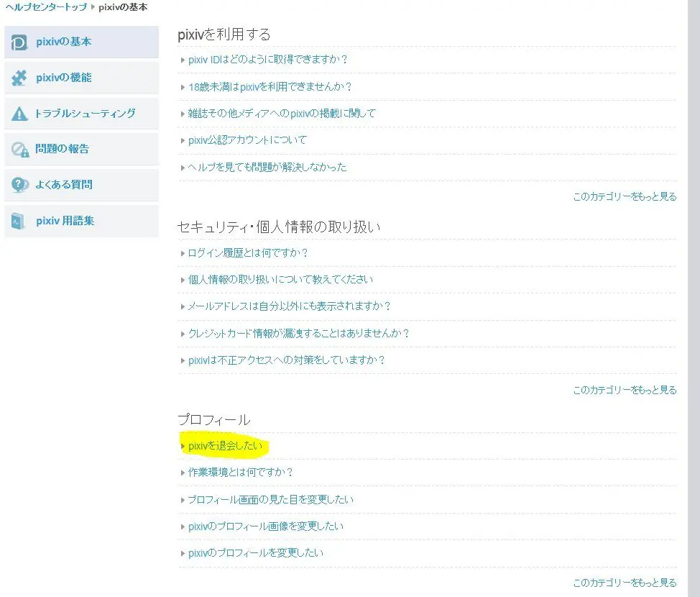Open 'pixivのプロフィールを変更したい' link
The height and width of the screenshot is (597, 700).
coord(255,553)
